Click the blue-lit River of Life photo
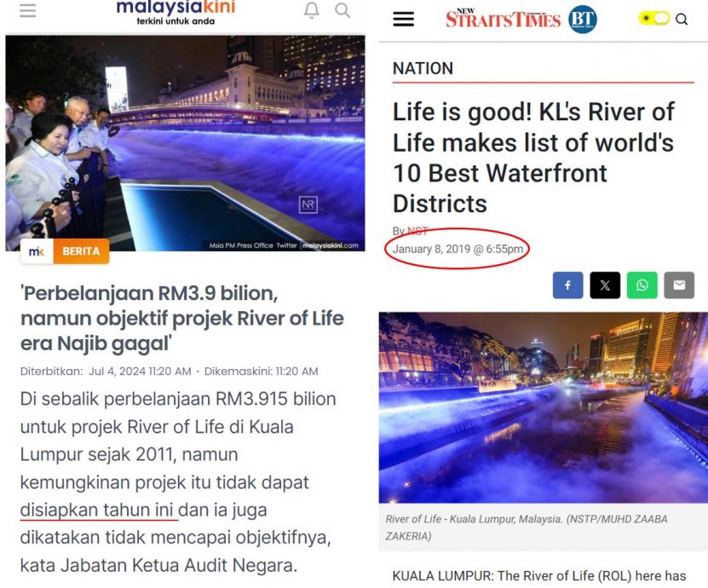The image size is (708, 588). pos(544,407)
